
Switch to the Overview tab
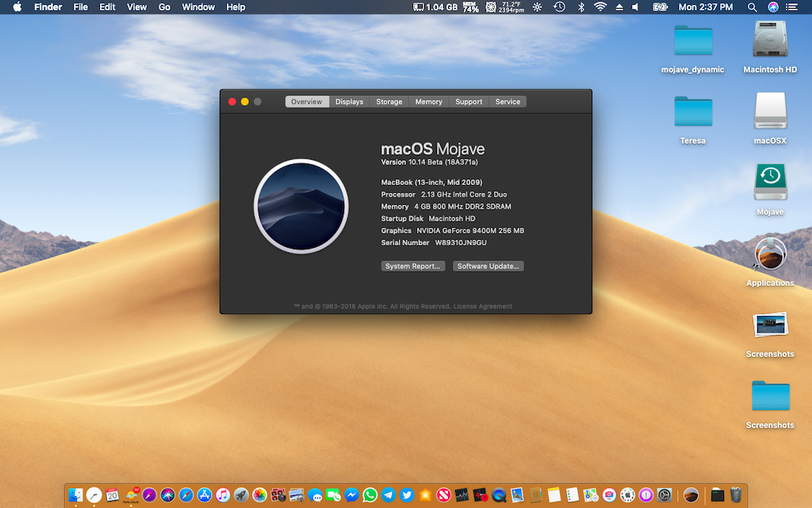[307, 102]
